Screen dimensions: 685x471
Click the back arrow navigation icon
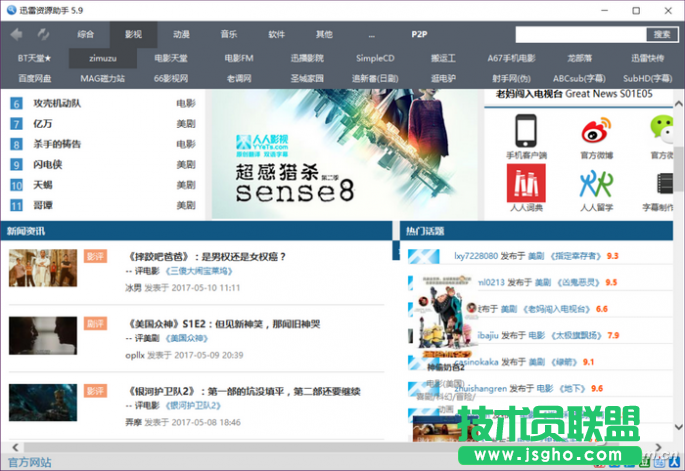pos(16,34)
